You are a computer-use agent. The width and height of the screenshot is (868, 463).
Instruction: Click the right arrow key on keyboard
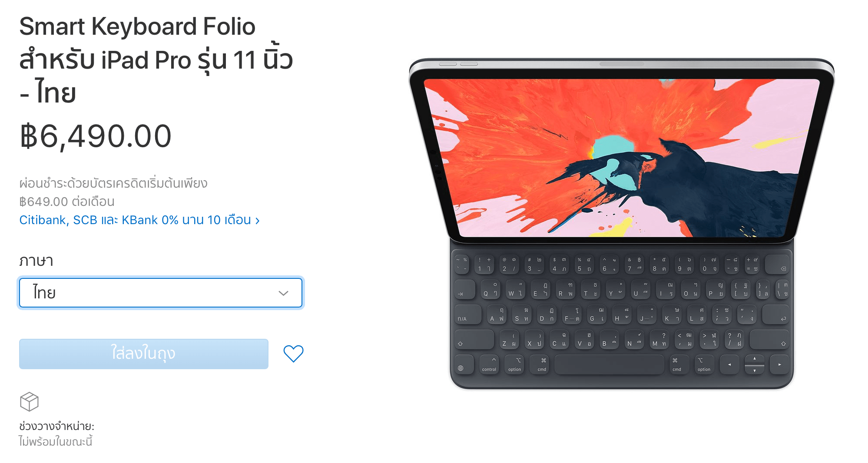(x=780, y=365)
